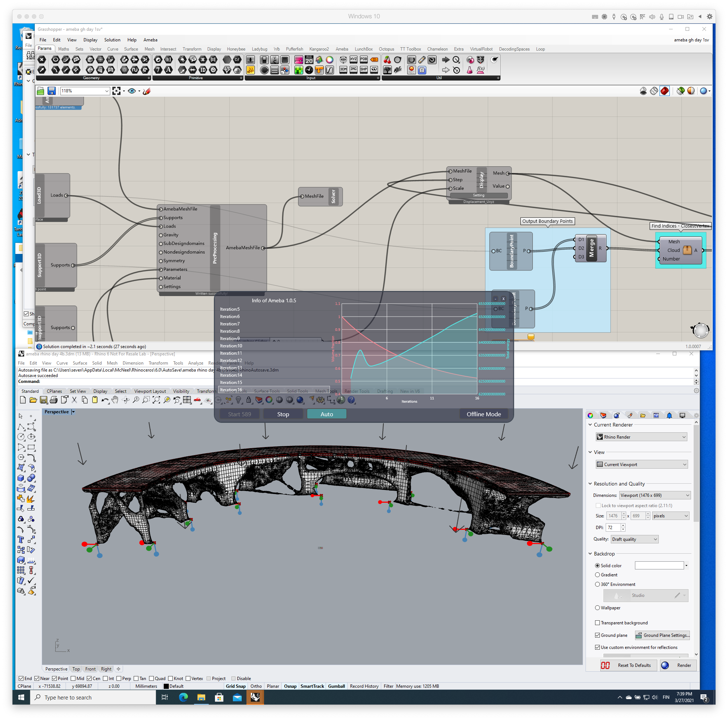Image resolution: width=728 pixels, height=720 pixels.
Task: Click the Join puzzle icon in sidebar
Action: 21,499
